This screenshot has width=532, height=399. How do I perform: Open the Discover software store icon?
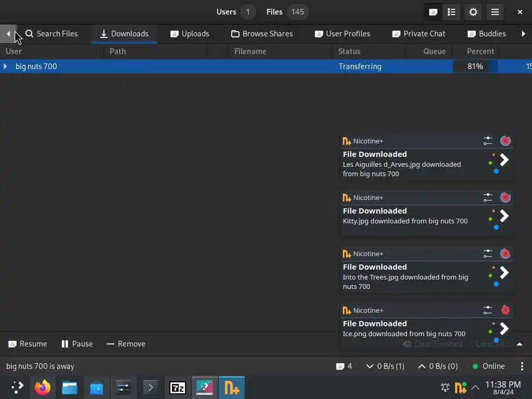96,388
